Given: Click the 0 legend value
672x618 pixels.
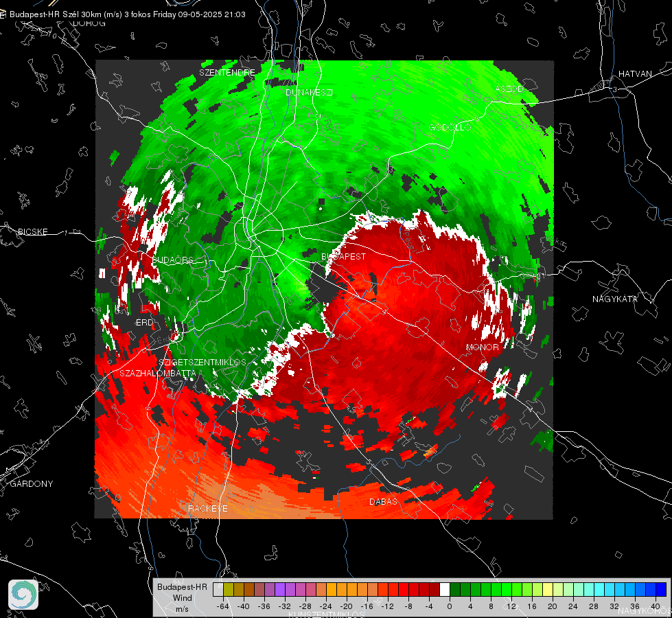Looking at the screenshot, I should pos(450,606).
